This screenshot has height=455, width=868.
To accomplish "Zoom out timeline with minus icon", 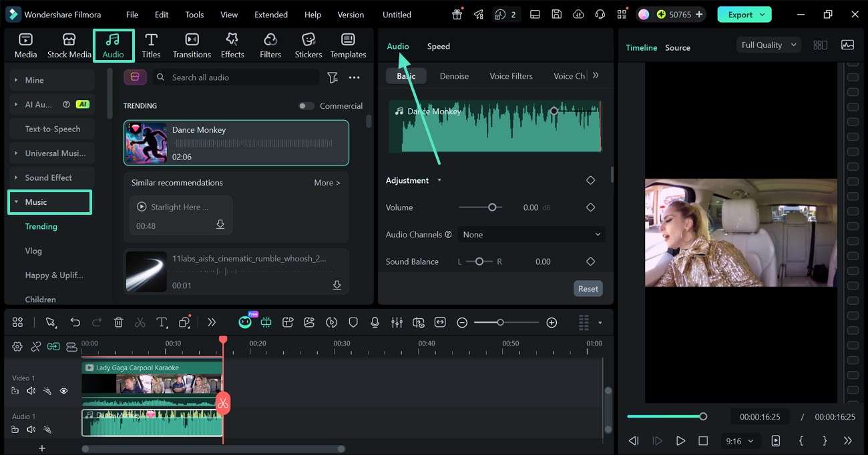I will pyautogui.click(x=462, y=322).
